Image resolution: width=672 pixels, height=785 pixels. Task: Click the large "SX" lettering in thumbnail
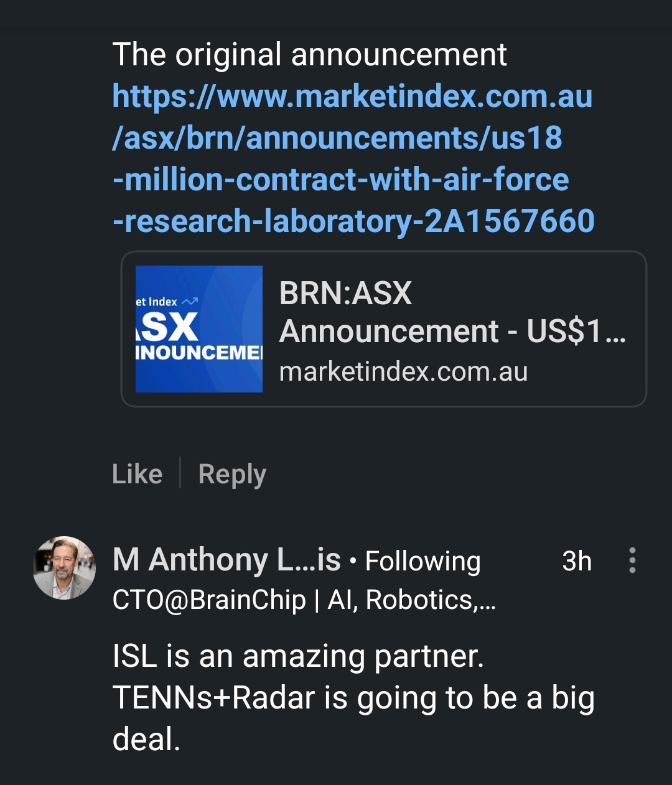[168, 327]
